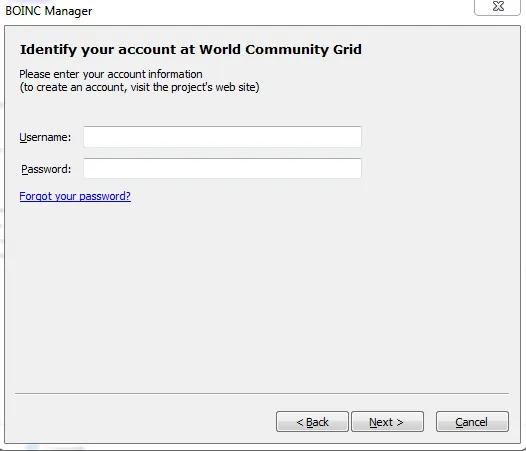Select the 'Please enter your account information' text

tap(111, 74)
